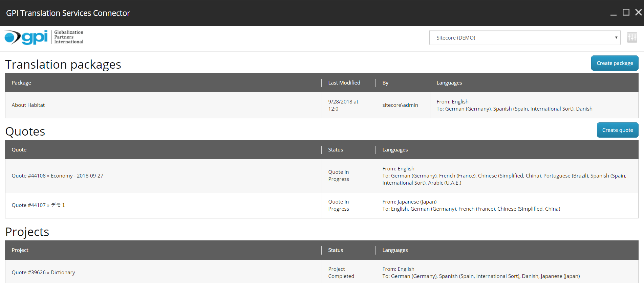This screenshot has width=644, height=283.
Task: Select the sitecore\admin cell
Action: click(400, 105)
